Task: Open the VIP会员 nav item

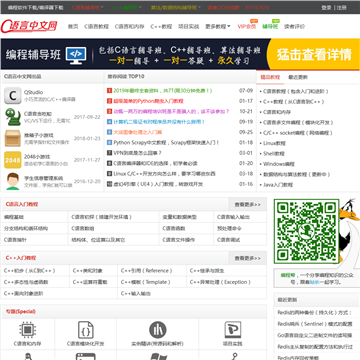Action: point(247,26)
